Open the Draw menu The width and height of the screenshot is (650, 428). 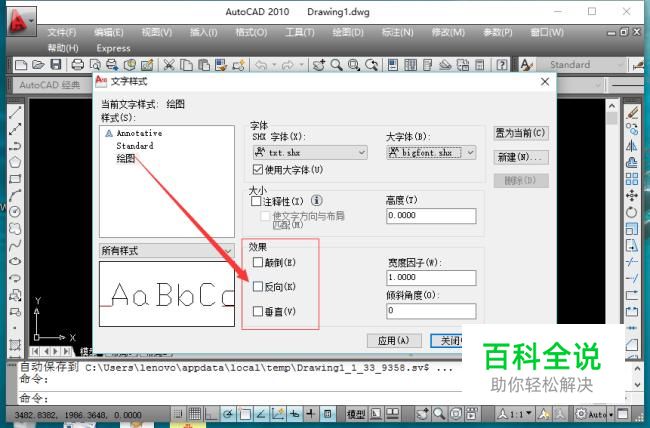point(348,32)
